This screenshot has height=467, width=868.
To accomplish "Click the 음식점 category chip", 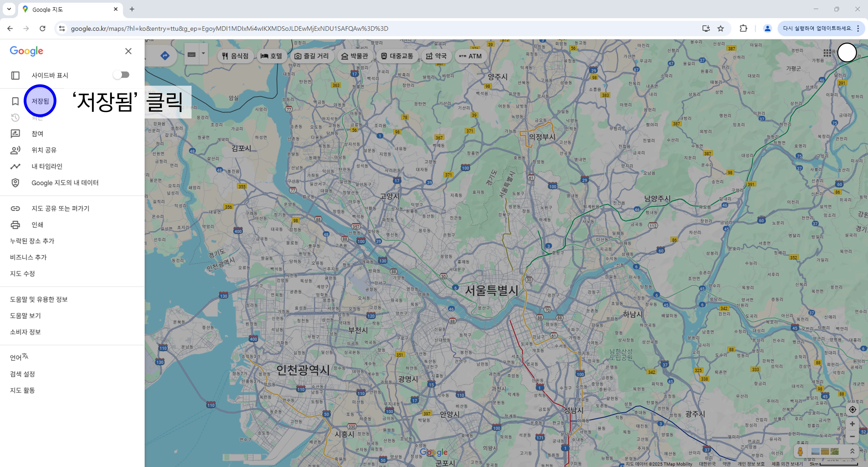I will (x=235, y=56).
